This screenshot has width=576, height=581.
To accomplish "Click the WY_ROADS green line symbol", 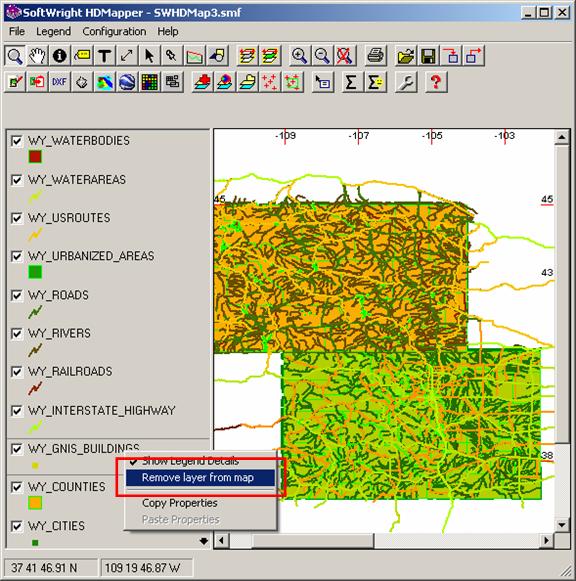I will tap(35, 311).
